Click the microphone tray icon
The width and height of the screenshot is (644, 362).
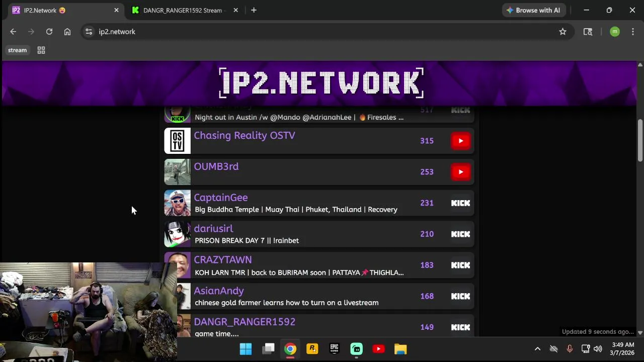tap(570, 349)
